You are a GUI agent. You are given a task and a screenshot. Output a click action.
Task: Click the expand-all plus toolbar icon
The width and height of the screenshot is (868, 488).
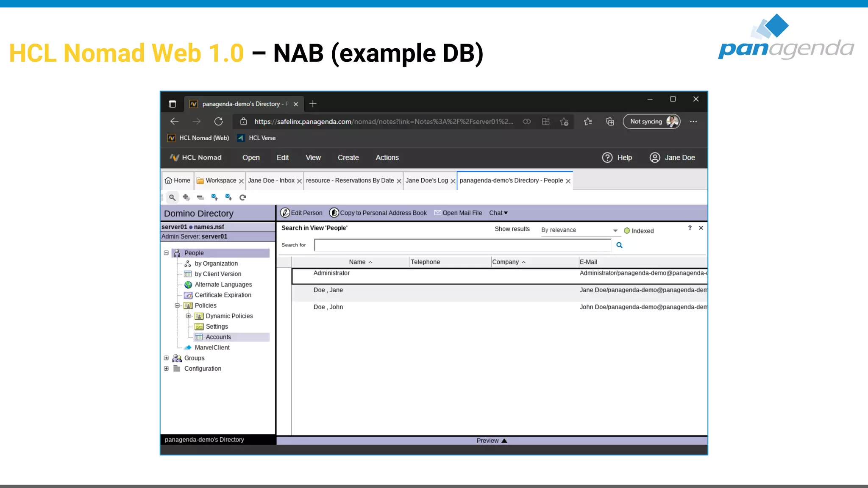[x=186, y=197]
